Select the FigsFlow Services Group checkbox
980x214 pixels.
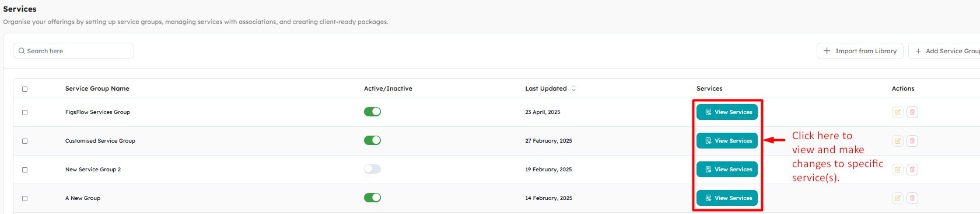[24, 112]
